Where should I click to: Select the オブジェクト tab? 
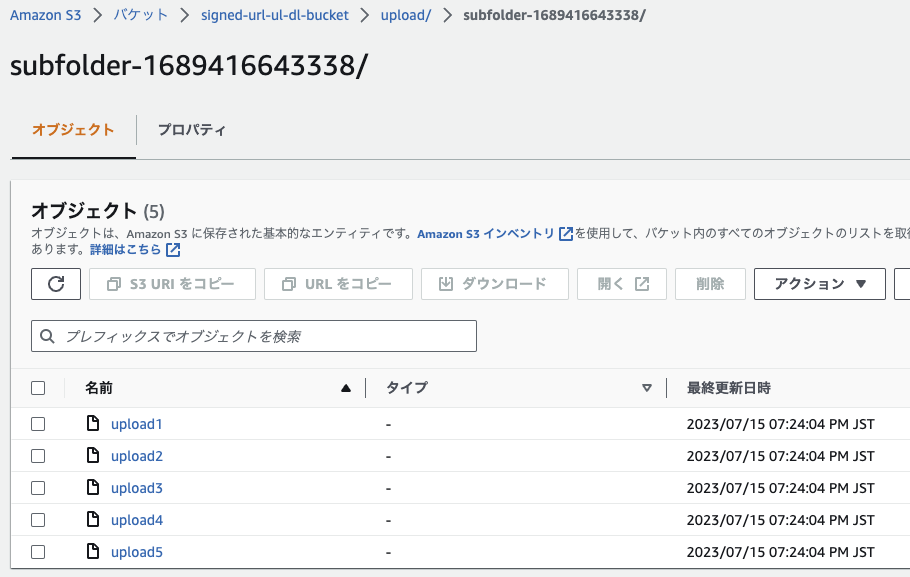[x=73, y=128]
